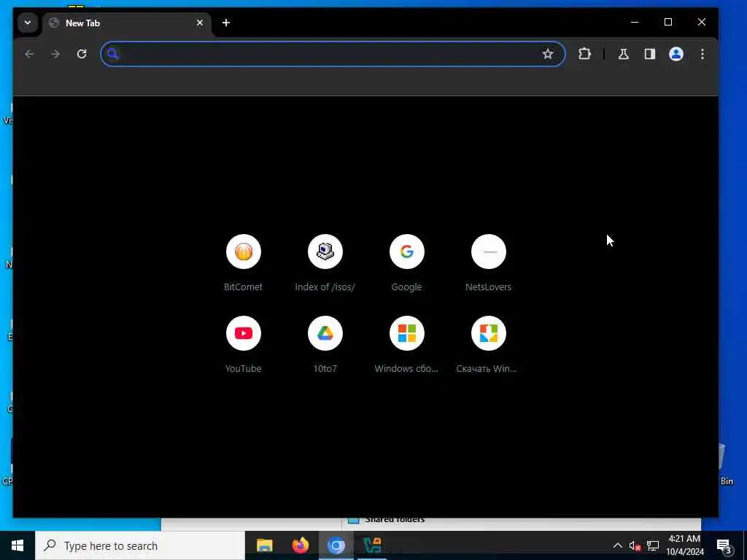The image size is (747, 560).
Task: Click the Chrome taskbar icon
Action: [x=336, y=545]
